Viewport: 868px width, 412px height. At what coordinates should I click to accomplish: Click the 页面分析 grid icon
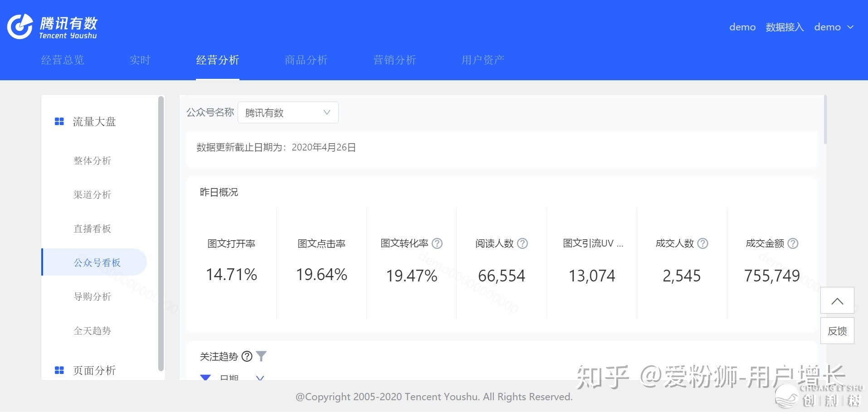(59, 370)
